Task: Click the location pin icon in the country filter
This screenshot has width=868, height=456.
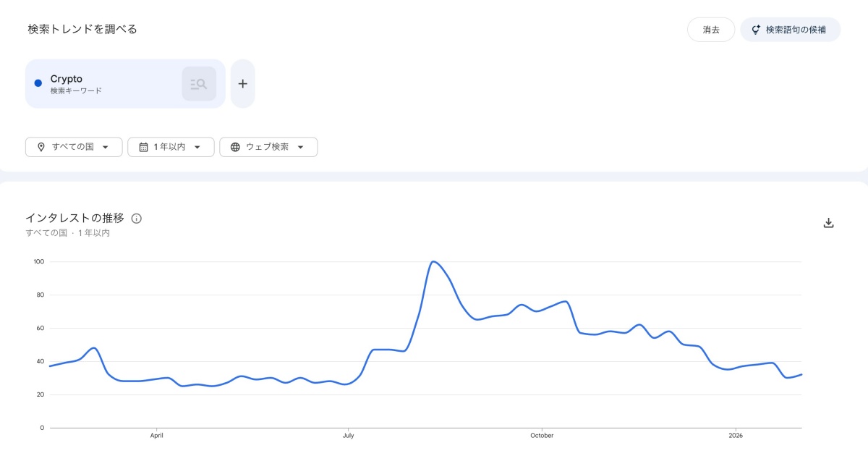Action: point(42,146)
